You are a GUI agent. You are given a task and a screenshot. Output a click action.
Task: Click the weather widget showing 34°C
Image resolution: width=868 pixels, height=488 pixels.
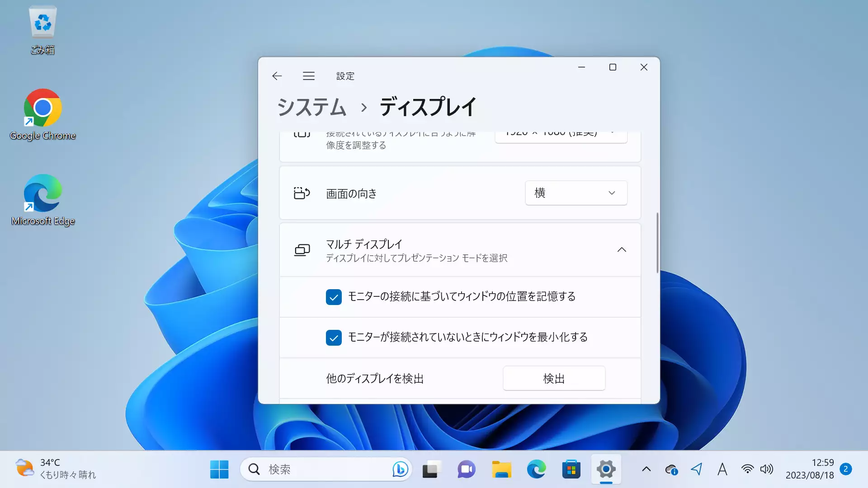55,469
